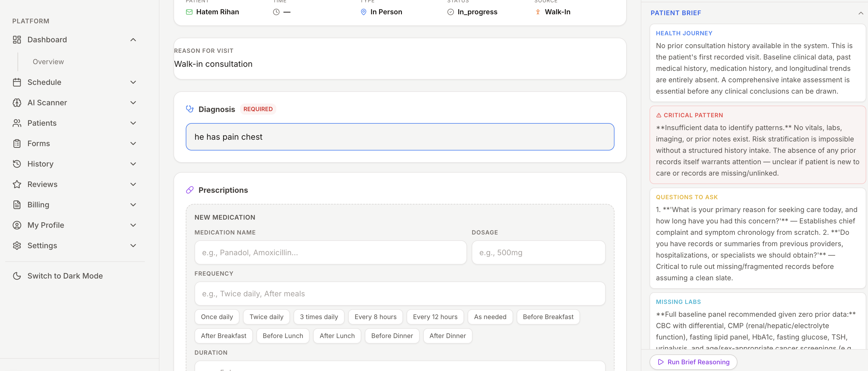Click the Walk-in consultation reason text
Screen dimensions: 868x371
tap(213, 64)
